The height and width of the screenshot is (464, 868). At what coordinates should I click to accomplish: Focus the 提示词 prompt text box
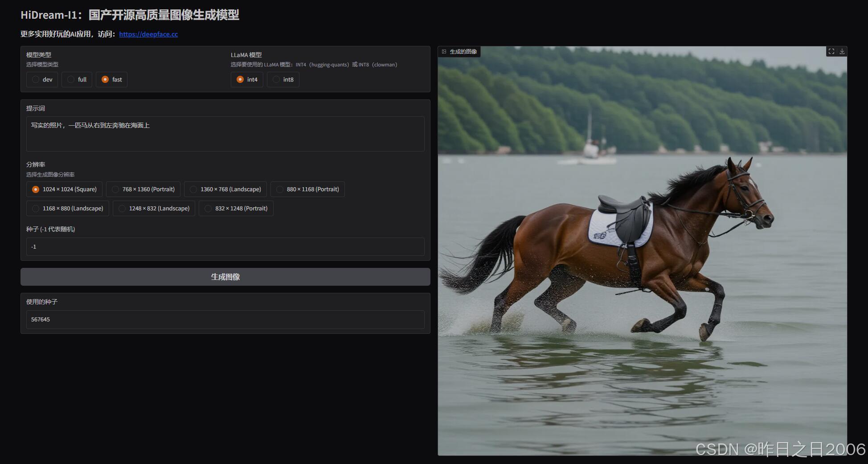coord(225,134)
